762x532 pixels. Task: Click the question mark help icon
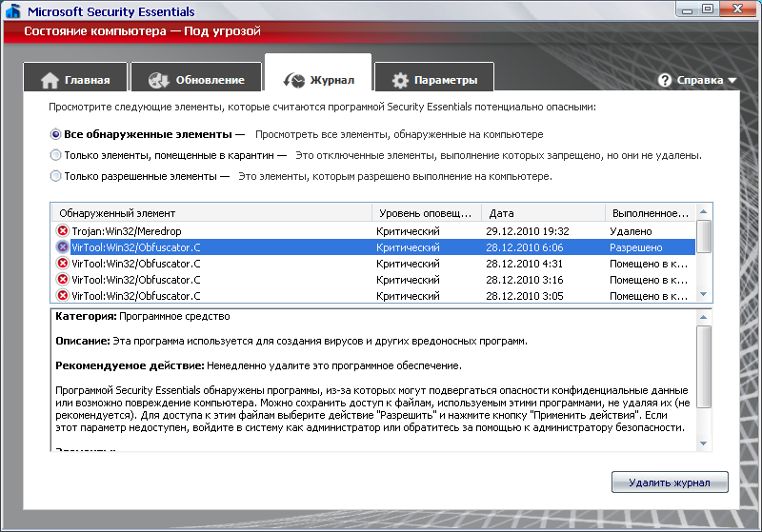[x=665, y=81]
